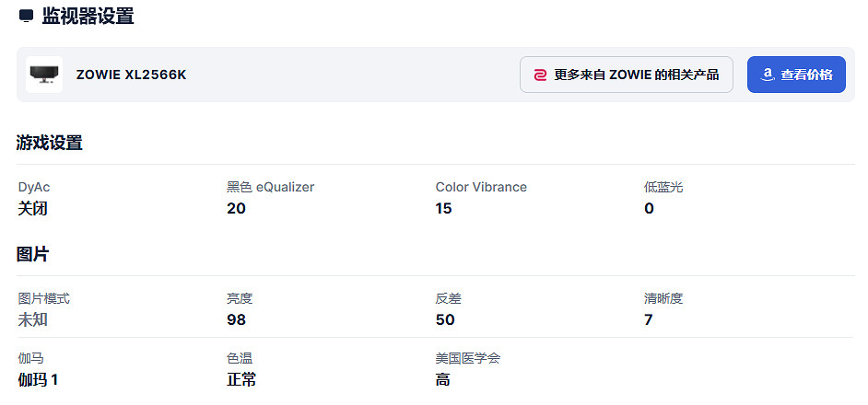Select the 监视器设置 section heading
This screenshot has height=405, width=868.
pos(88,16)
